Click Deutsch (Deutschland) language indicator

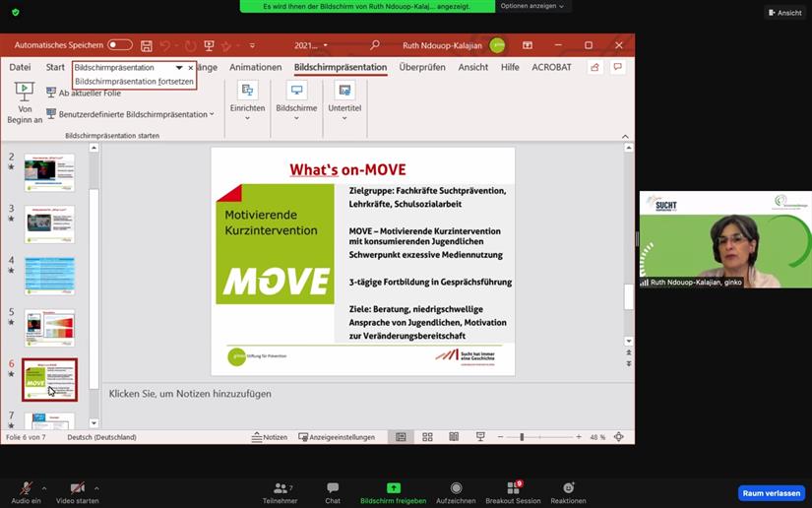pyautogui.click(x=102, y=437)
